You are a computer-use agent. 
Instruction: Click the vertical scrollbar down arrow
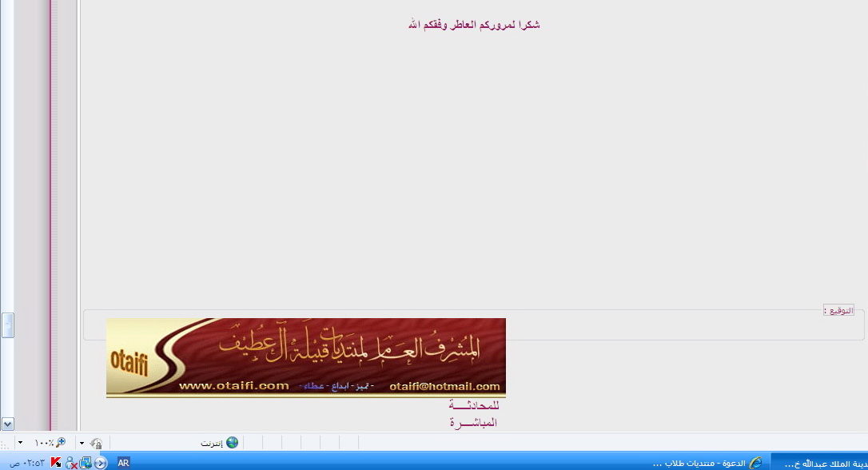click(x=7, y=424)
